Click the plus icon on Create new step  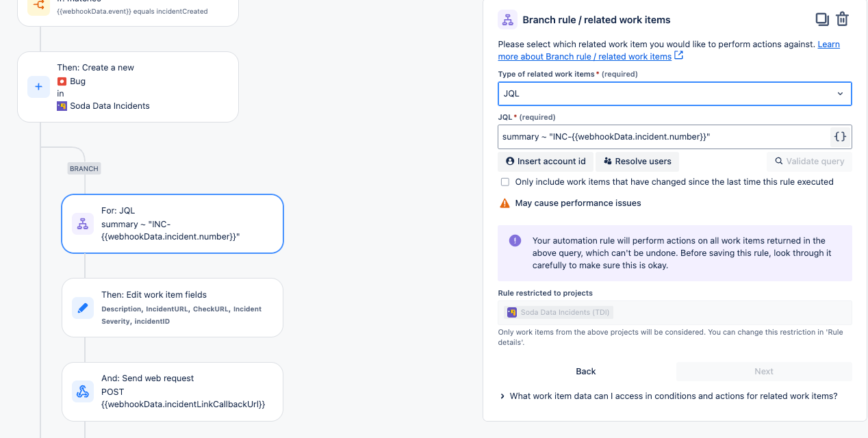pos(38,87)
